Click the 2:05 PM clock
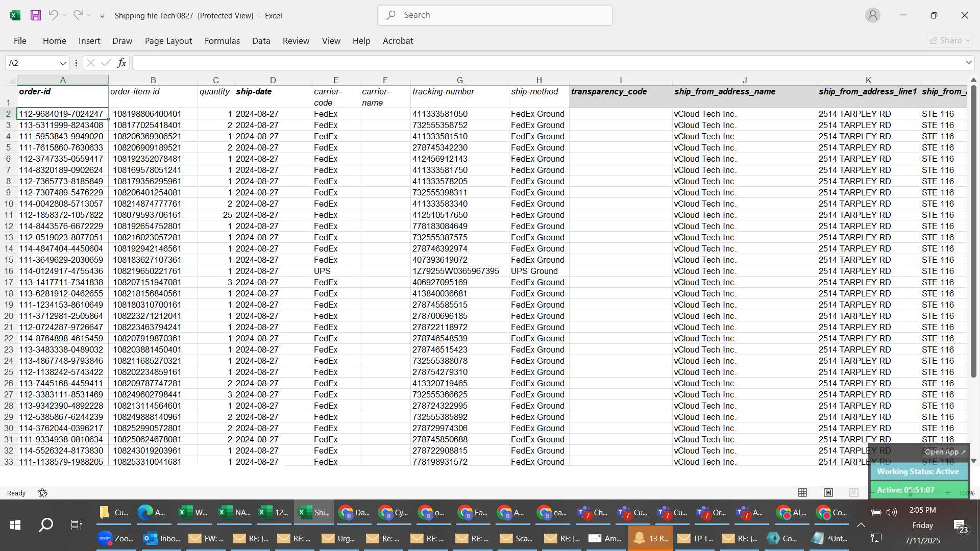This screenshot has width=980, height=551. pos(922,510)
